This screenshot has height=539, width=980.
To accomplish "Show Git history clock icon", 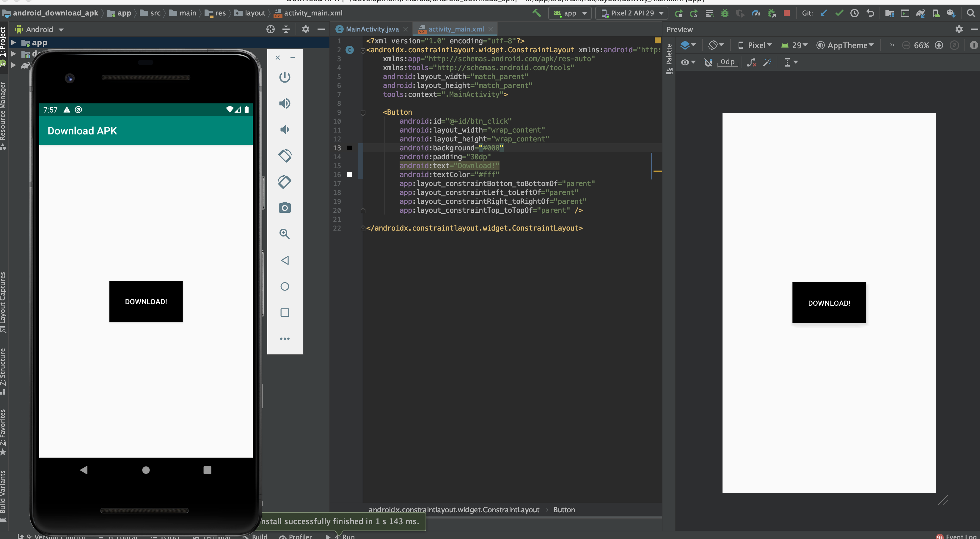I will click(x=855, y=13).
